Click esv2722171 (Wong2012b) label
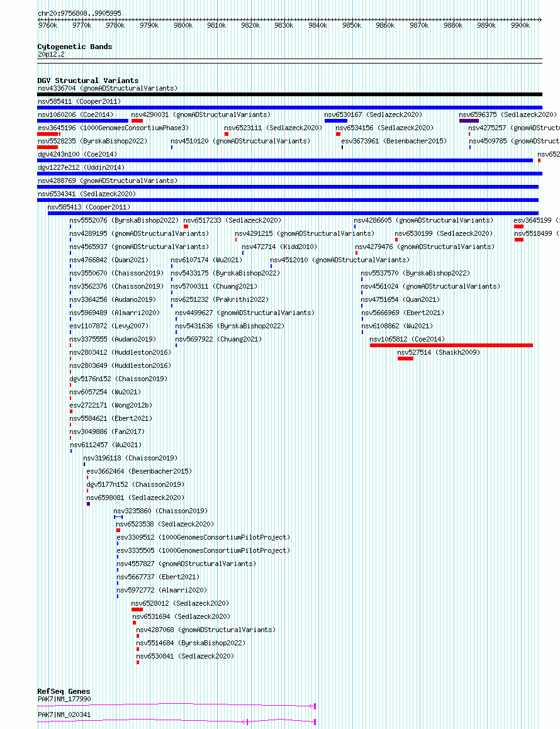The image size is (560, 729). 111,406
